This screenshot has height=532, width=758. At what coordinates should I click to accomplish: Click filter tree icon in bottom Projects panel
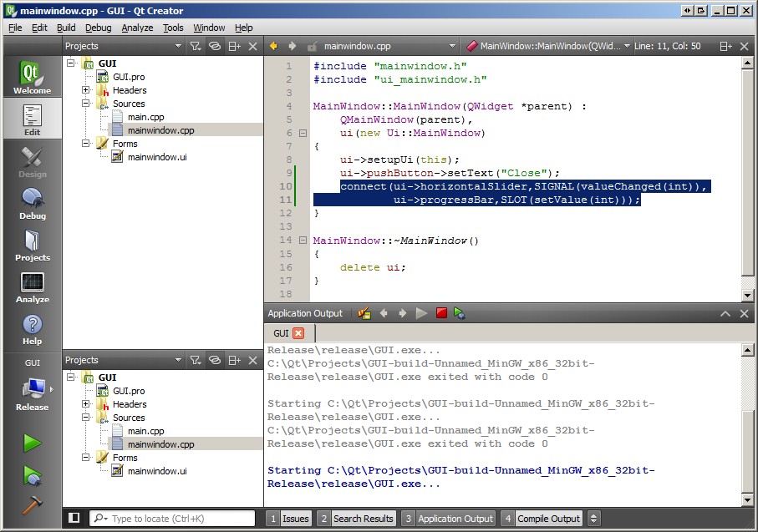coord(196,360)
